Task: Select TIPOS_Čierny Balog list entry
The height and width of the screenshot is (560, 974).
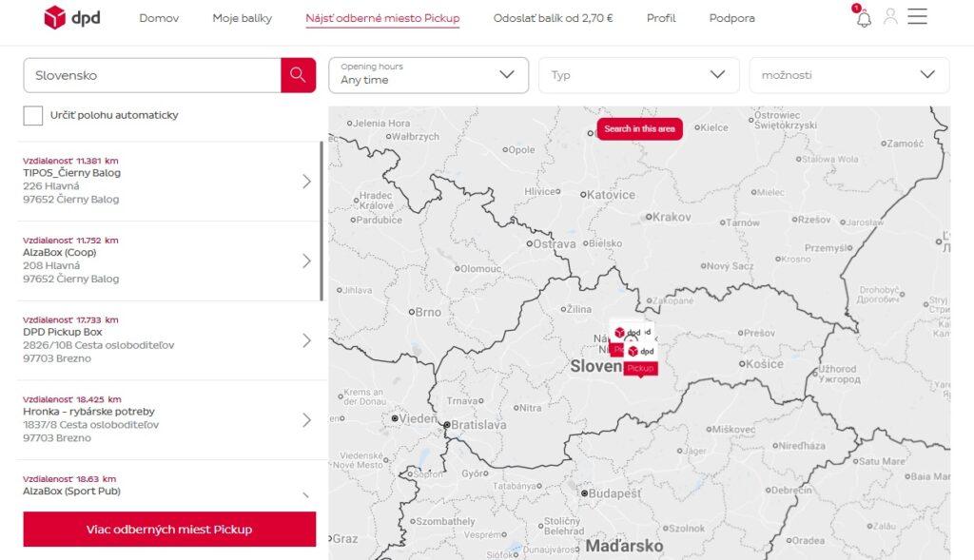Action: coord(167,182)
